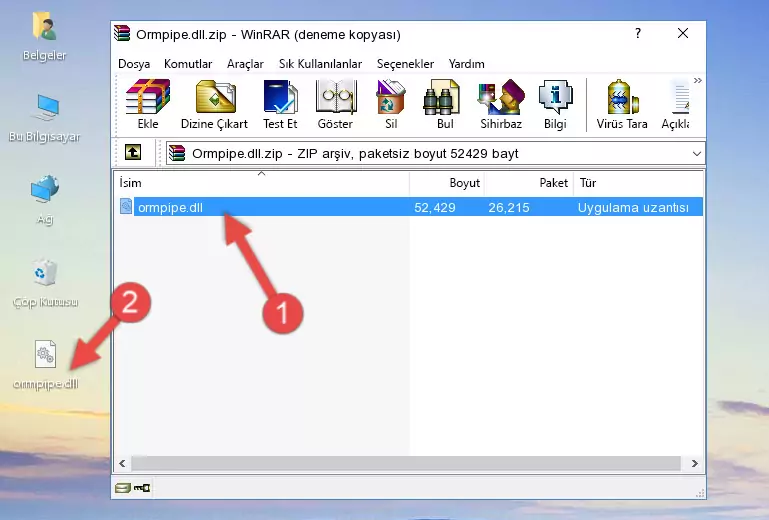769x520 pixels.
Task: Open the Seçenekler menu
Action: (x=405, y=64)
